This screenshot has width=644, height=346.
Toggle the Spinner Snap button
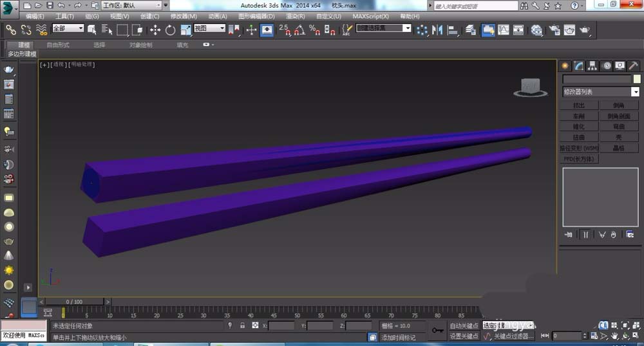tap(330, 30)
